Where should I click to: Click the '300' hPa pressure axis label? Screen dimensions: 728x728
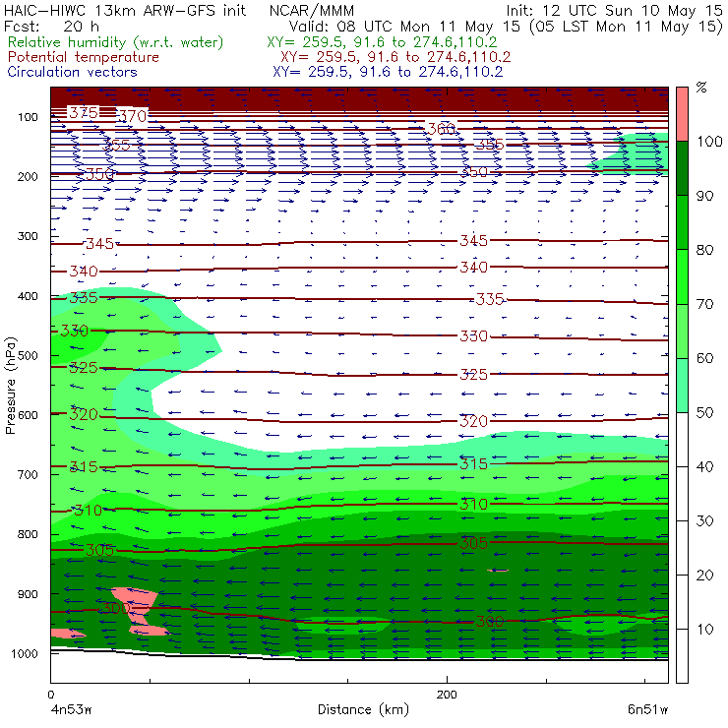28,236
